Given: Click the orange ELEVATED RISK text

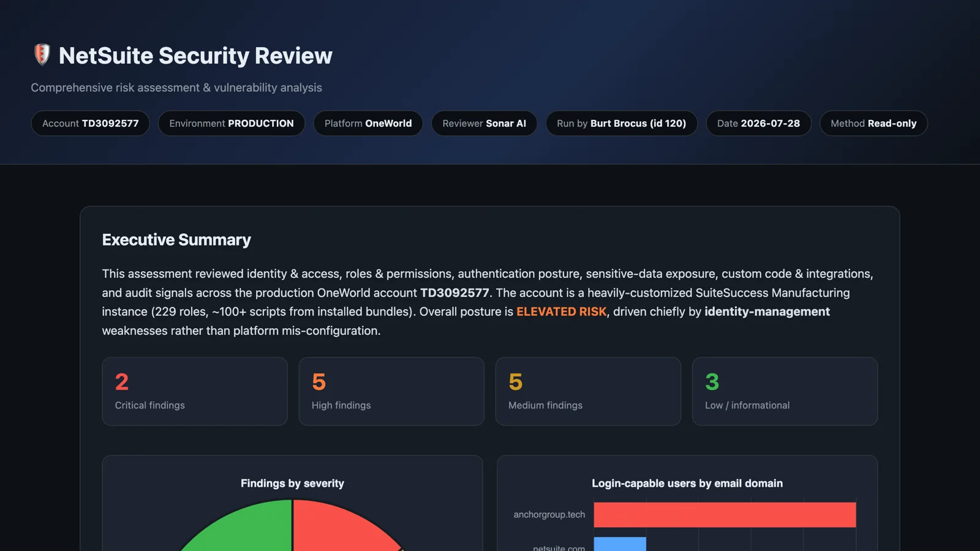Looking at the screenshot, I should (561, 312).
